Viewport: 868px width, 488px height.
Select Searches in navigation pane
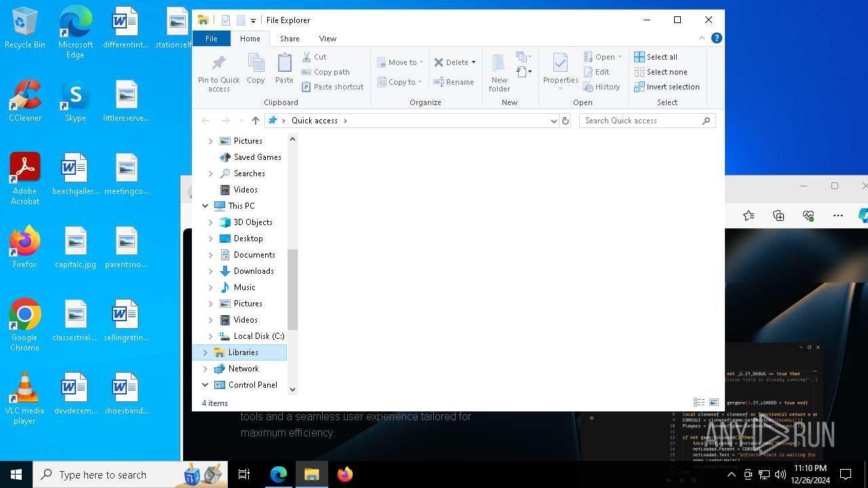[243, 174]
